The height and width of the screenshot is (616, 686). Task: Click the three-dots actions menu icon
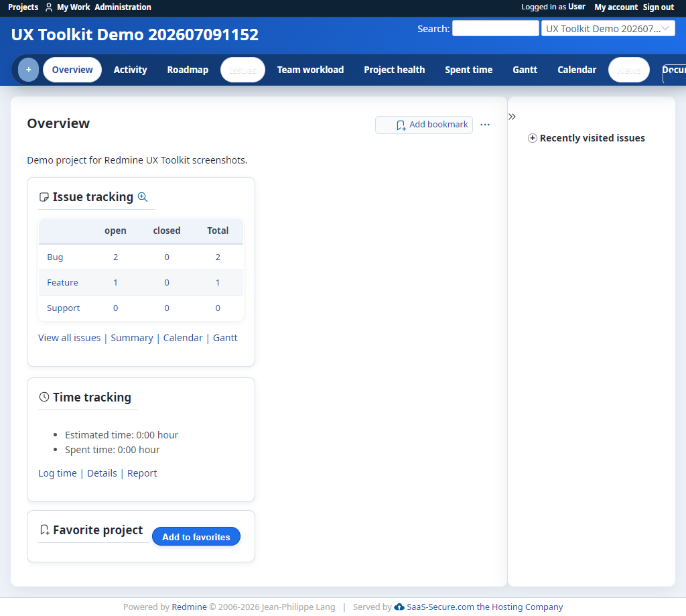[x=485, y=125]
